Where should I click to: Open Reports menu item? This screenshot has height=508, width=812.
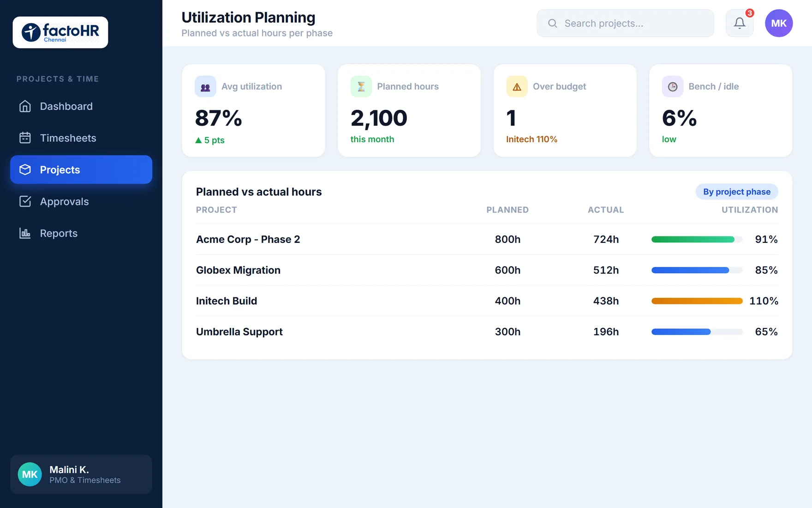[81, 233]
